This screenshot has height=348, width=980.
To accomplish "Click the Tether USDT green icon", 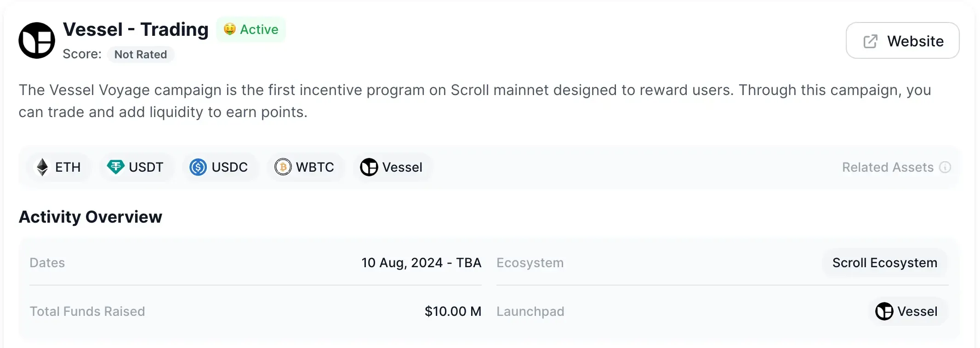I will (115, 167).
